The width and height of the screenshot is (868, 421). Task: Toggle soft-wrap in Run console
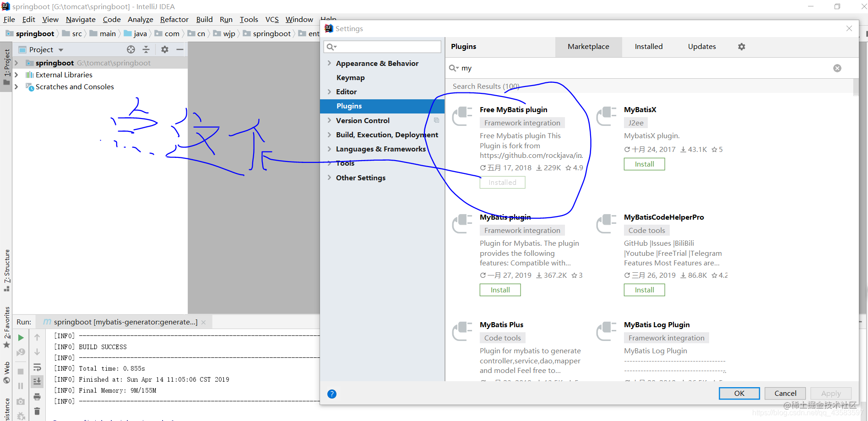point(37,367)
